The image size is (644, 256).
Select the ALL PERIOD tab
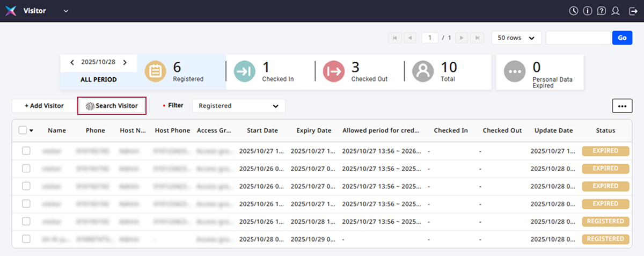[x=99, y=79]
